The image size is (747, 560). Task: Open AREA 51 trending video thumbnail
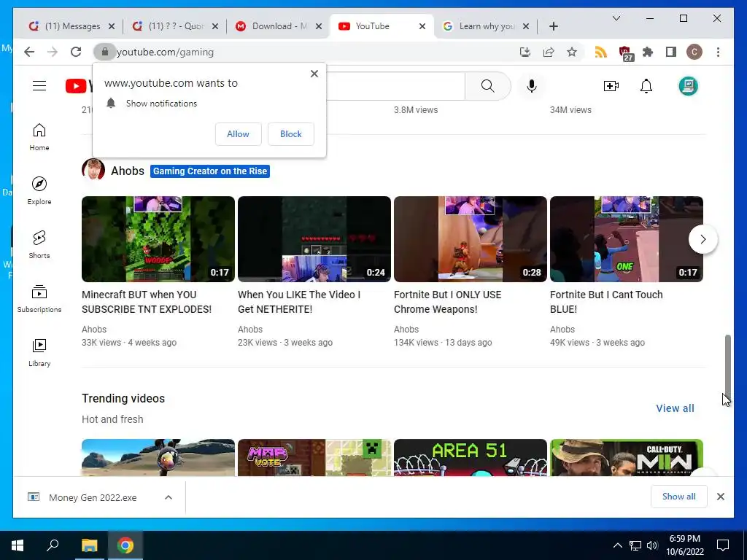471,458
